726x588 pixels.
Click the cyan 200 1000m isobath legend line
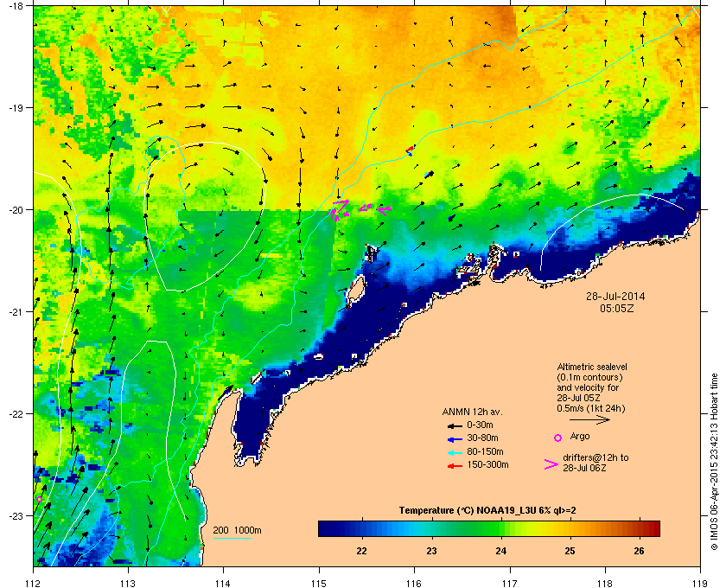coord(232,538)
